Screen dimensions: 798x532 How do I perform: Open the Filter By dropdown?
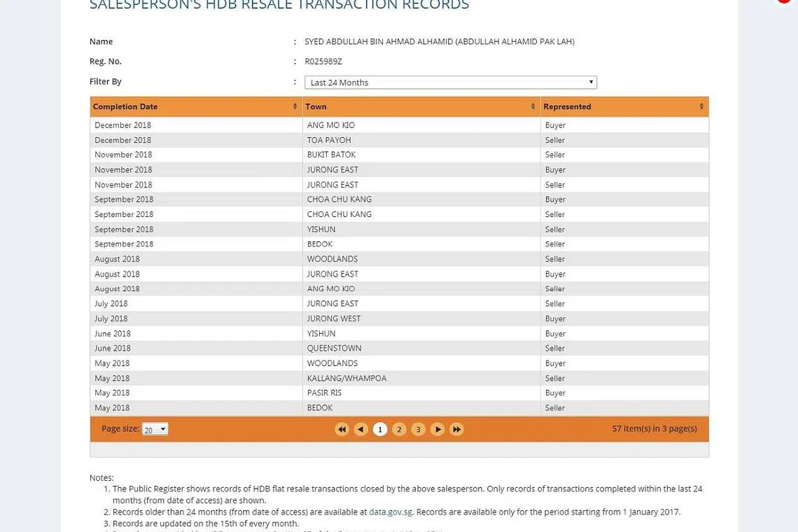(x=450, y=83)
